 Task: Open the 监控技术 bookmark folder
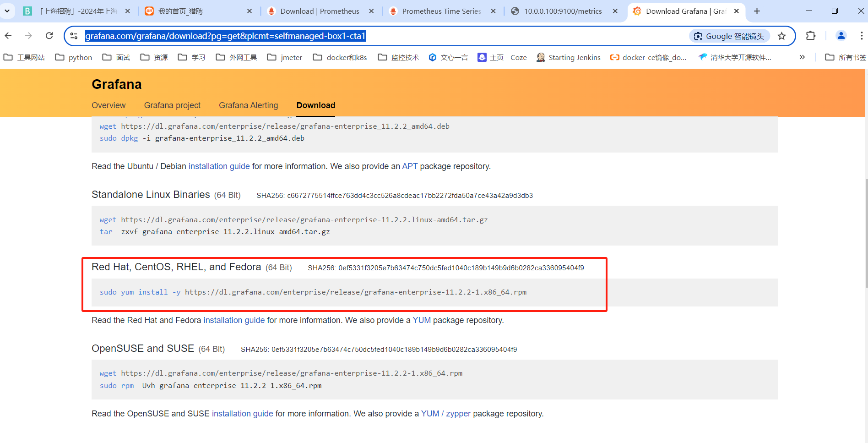point(399,57)
